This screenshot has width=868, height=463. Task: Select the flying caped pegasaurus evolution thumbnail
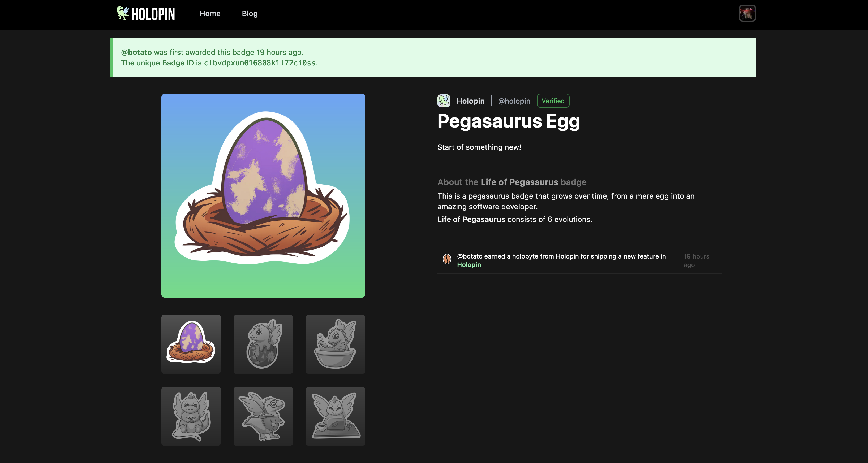[x=263, y=416]
